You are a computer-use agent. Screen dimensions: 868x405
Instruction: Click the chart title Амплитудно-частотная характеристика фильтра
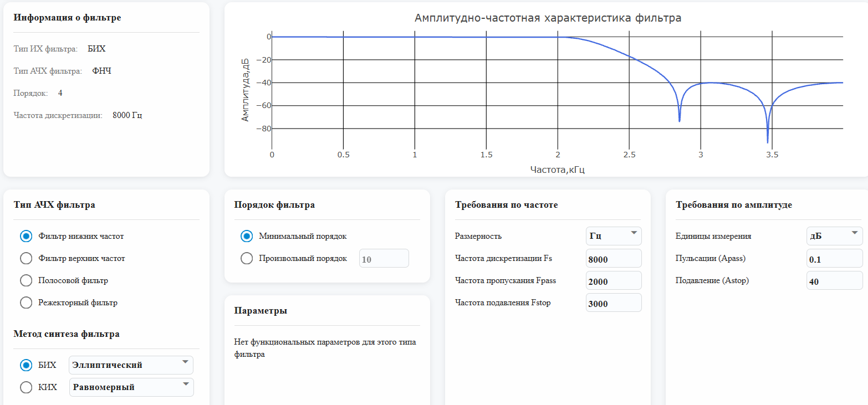click(548, 18)
